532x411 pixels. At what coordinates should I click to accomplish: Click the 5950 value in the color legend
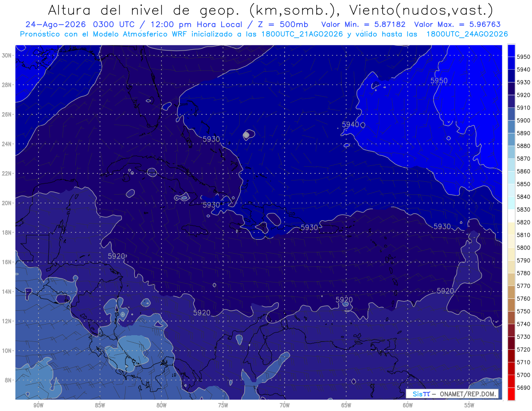click(523, 57)
